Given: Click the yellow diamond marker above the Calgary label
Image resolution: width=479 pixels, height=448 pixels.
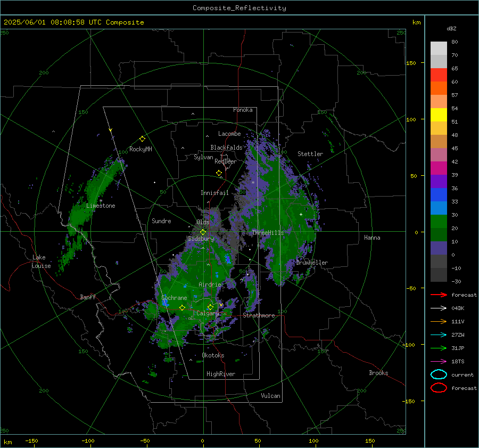Looking at the screenshot, I should pos(210,307).
